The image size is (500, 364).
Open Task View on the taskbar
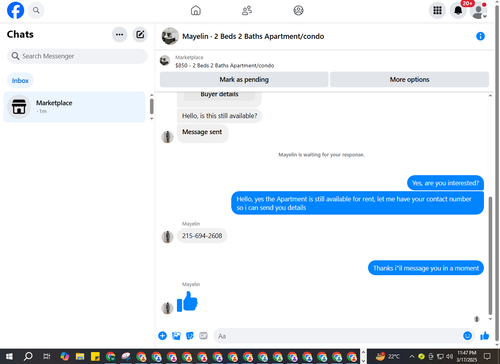pyautogui.click(x=46, y=356)
